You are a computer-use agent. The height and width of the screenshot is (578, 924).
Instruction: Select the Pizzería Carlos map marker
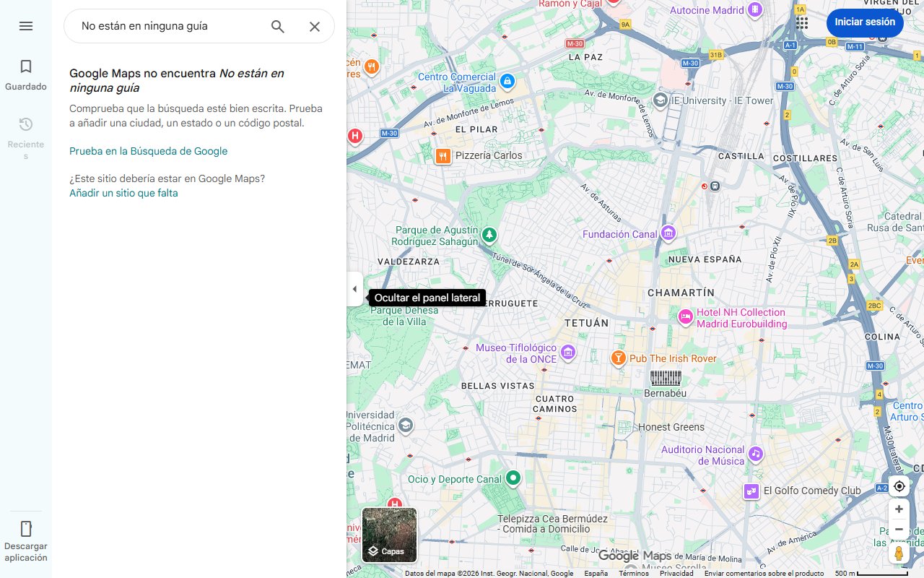[443, 155]
